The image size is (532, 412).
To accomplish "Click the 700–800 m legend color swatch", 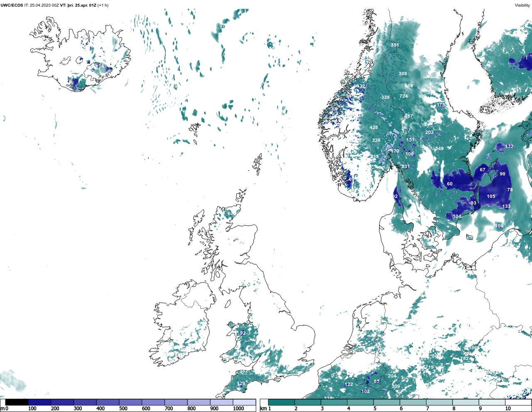I will [176, 402].
